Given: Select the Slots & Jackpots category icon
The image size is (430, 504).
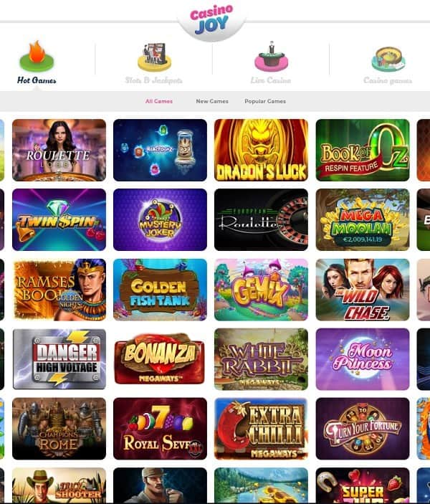Looking at the screenshot, I should pyautogui.click(x=154, y=57).
